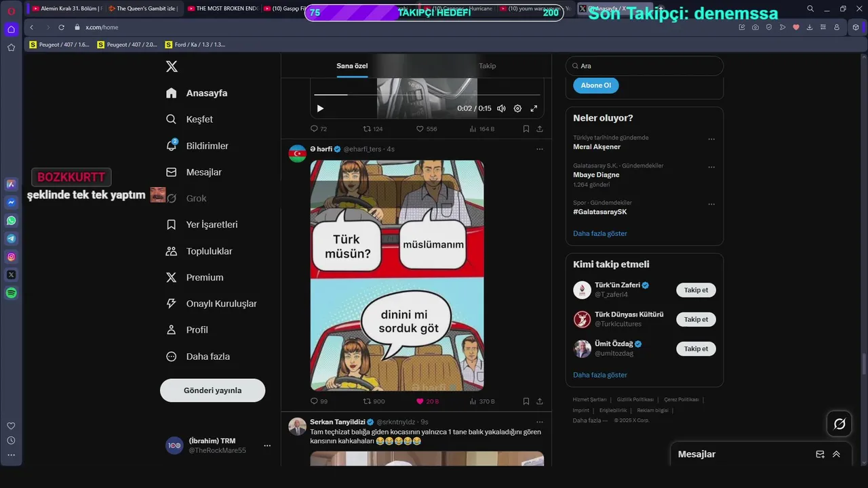This screenshot has width=868, height=488.
Task: Mute the video with the speaker icon
Action: tap(501, 108)
